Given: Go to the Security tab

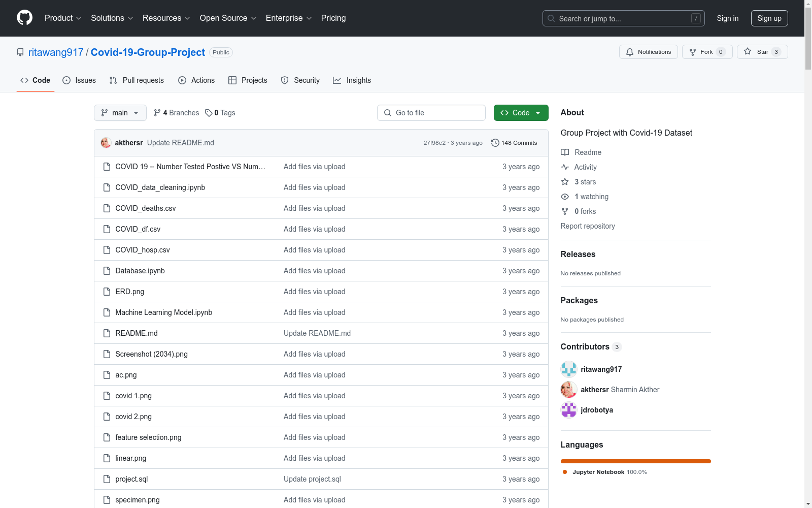Looking at the screenshot, I should 300,80.
